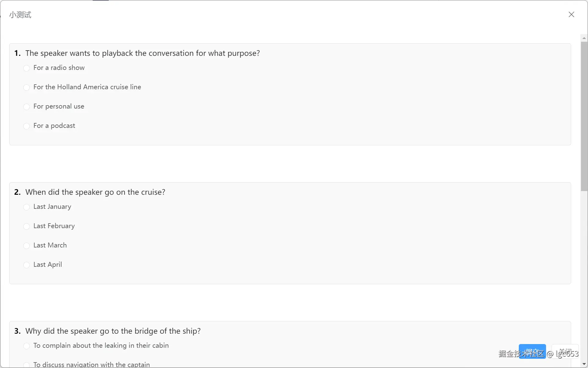Viewport: 588px width, 368px height.
Task: Choose 'Last January' for question 2
Action: [27, 207]
